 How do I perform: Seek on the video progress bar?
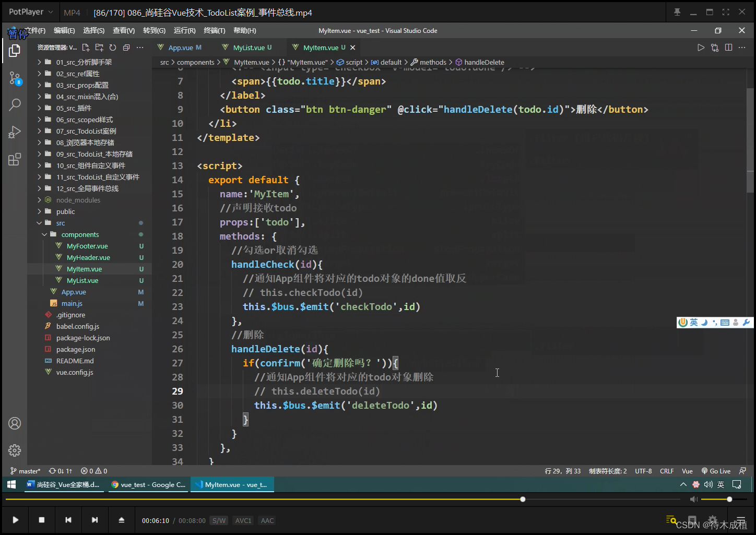pos(342,500)
